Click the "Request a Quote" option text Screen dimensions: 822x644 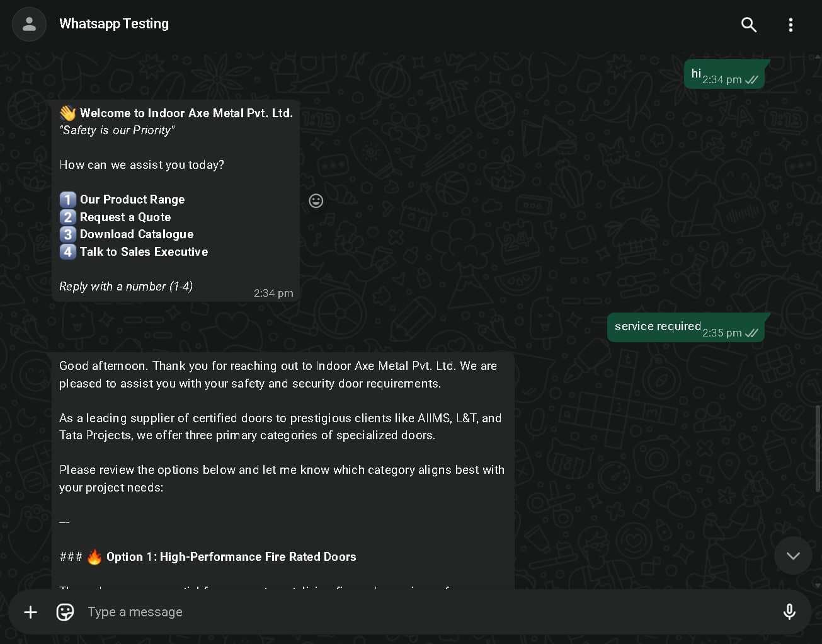pyautogui.click(x=125, y=217)
